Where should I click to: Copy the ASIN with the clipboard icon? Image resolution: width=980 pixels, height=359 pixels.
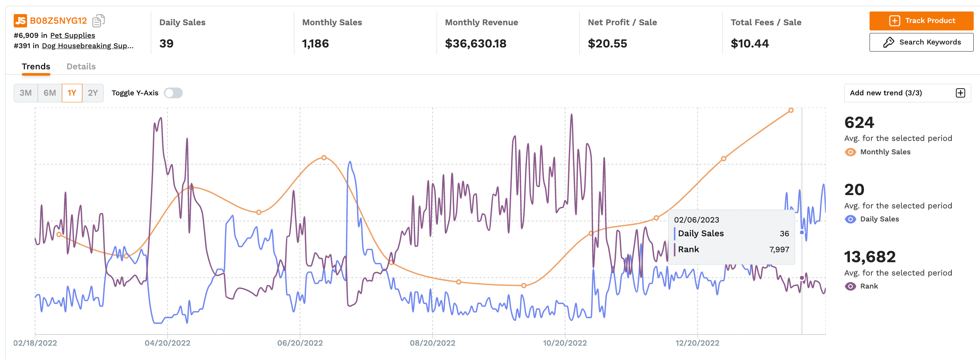point(99,20)
